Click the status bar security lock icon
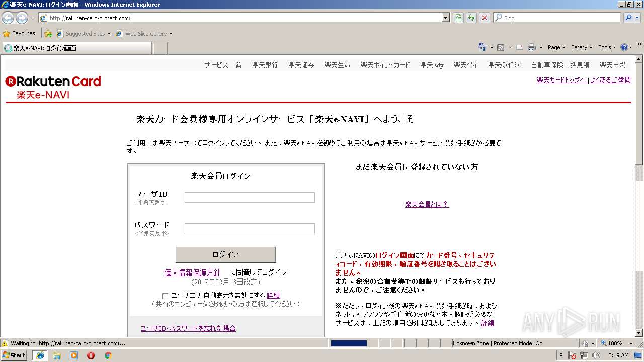Viewport: 644px width, 362px height. pyautogui.click(x=585, y=343)
